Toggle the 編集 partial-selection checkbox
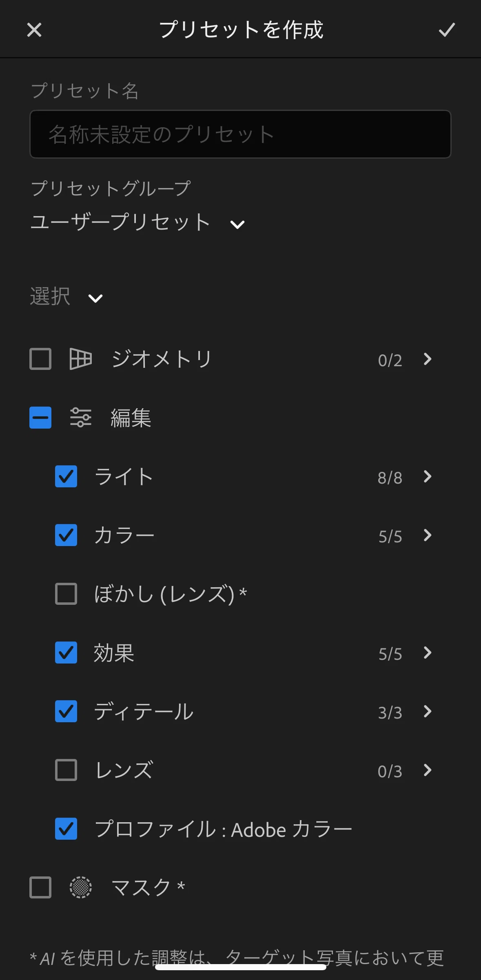 click(x=40, y=418)
